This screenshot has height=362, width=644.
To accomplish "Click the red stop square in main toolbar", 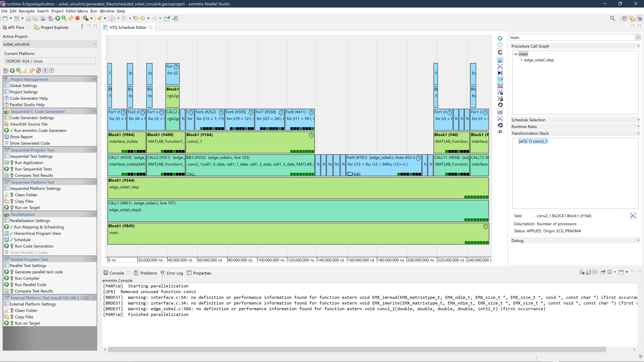I will click(77, 18).
